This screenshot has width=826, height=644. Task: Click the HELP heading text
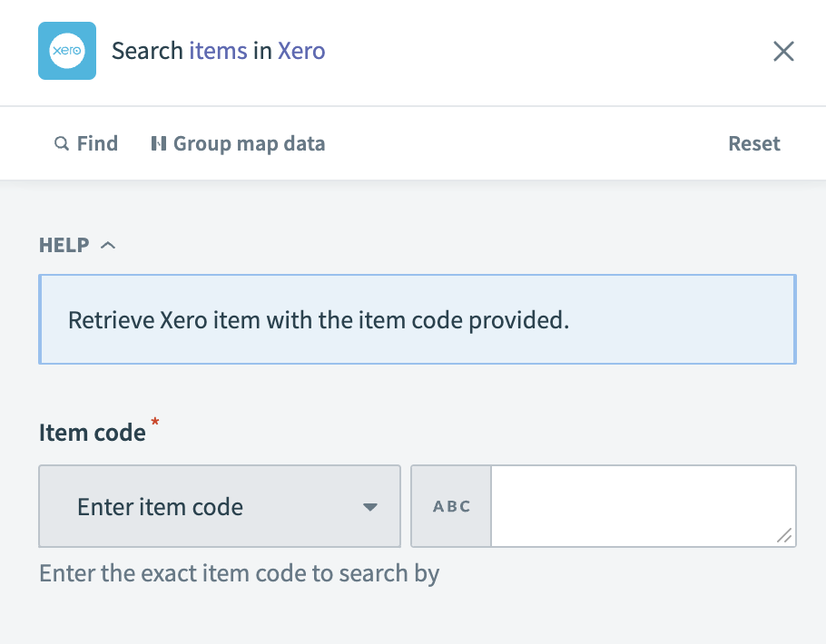click(63, 245)
